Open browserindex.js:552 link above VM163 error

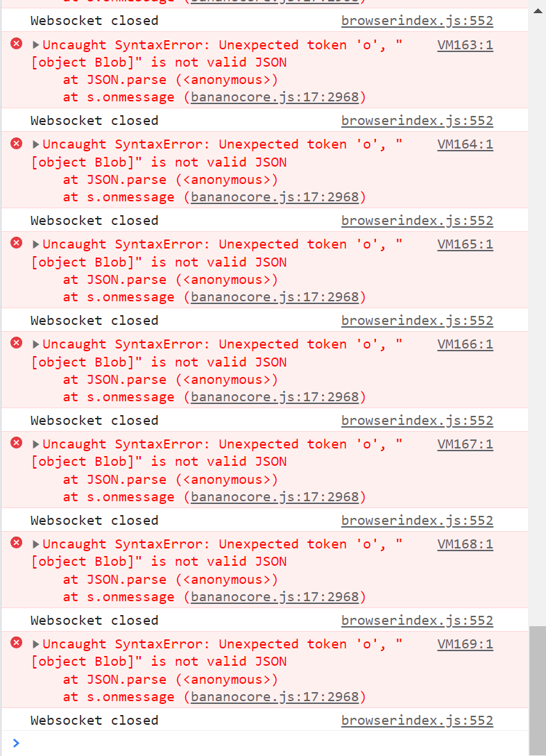tap(417, 21)
